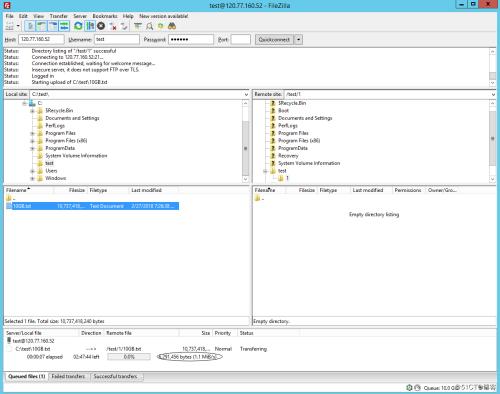The image size is (500, 394).
Task: Refresh file and folder lists
Action: [x=78, y=26]
